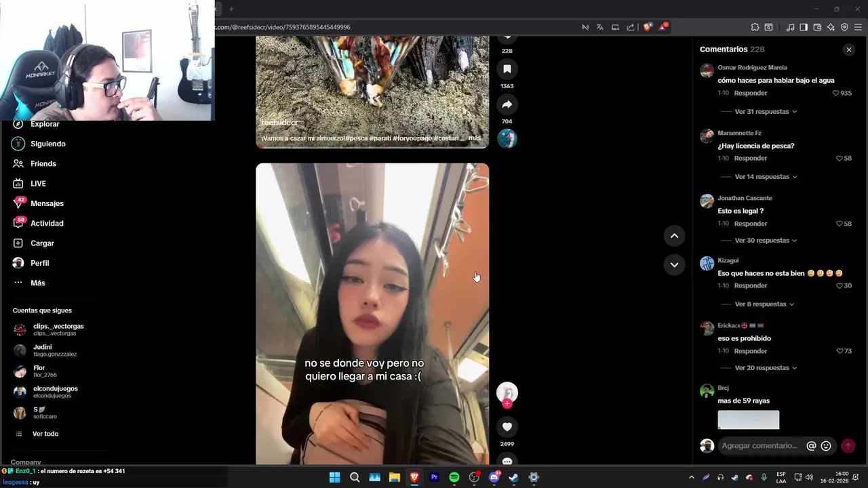This screenshot has width=868, height=488.
Task: Open Leo AI sparkle icon
Action: [831, 27]
